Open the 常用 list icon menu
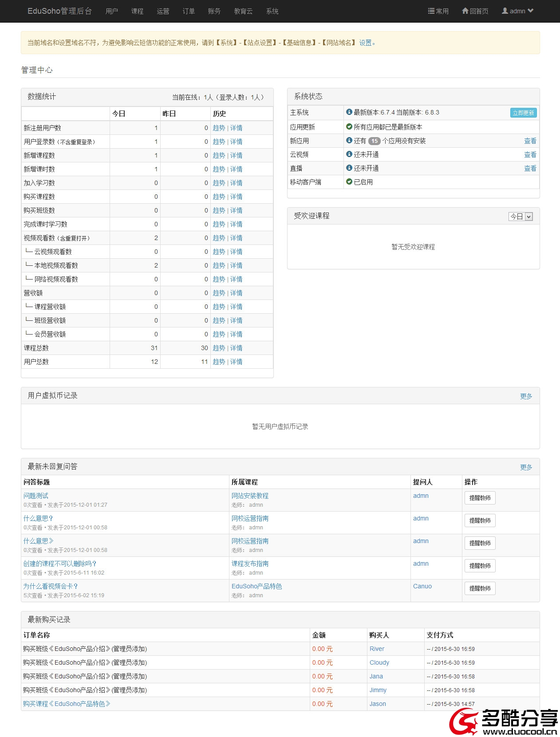The image size is (560, 737). pyautogui.click(x=438, y=11)
